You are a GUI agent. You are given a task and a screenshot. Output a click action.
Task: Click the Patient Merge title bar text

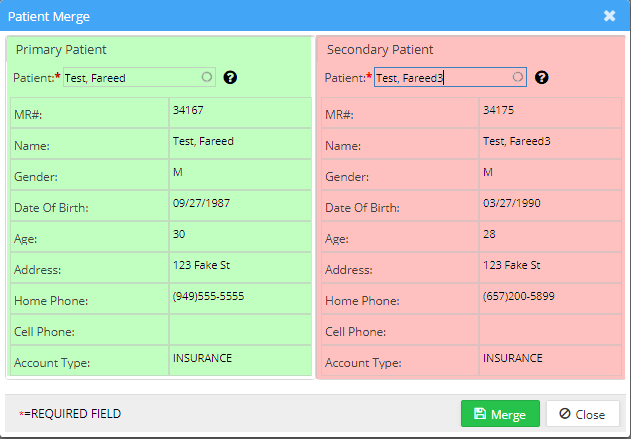[49, 16]
